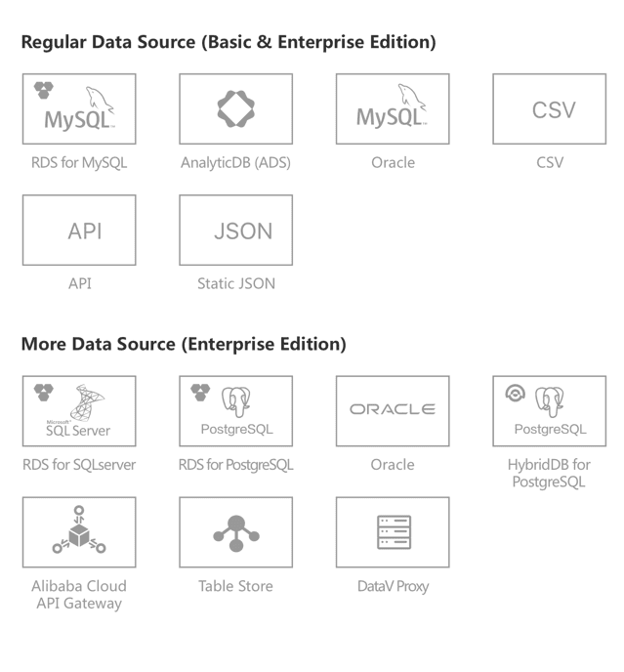Click the "RDS for MySQL" text label
Image resolution: width=624 pixels, height=672 pixels.
(x=79, y=163)
